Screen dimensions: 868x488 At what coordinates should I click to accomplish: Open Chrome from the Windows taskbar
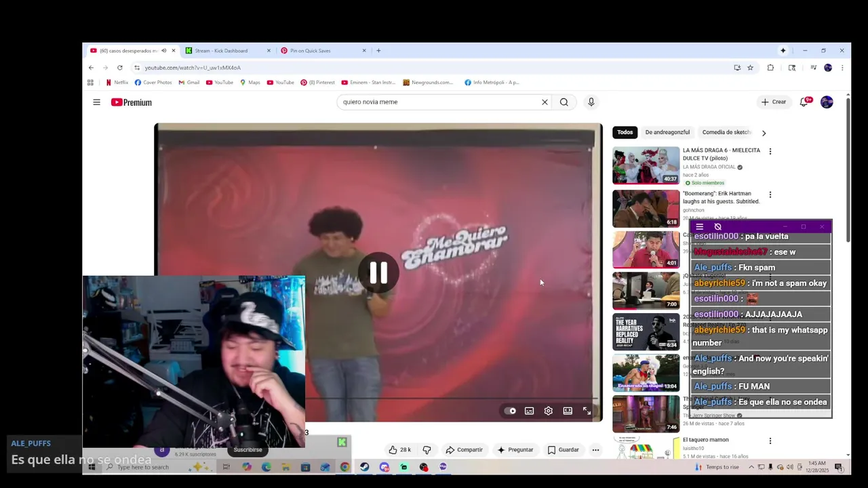tap(344, 467)
